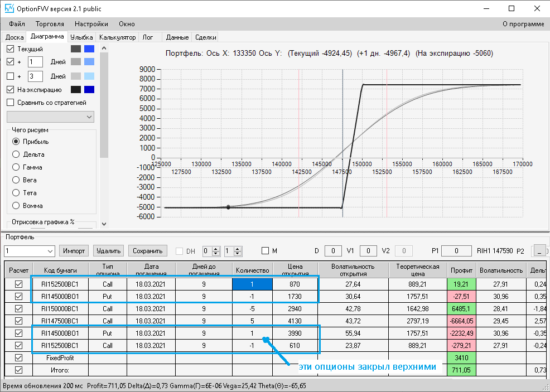The image size is (550, 392).
Task: Maximize the OptionFVV window
Action: (x=512, y=8)
